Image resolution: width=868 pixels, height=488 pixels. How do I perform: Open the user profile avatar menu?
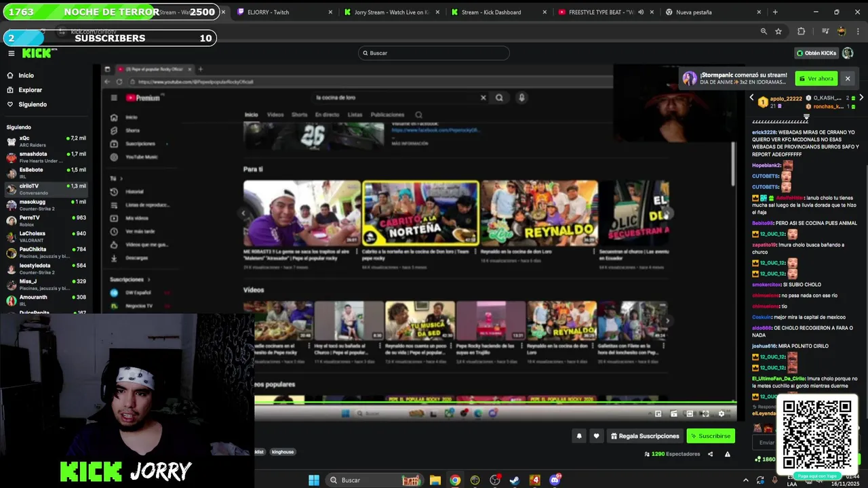click(848, 53)
